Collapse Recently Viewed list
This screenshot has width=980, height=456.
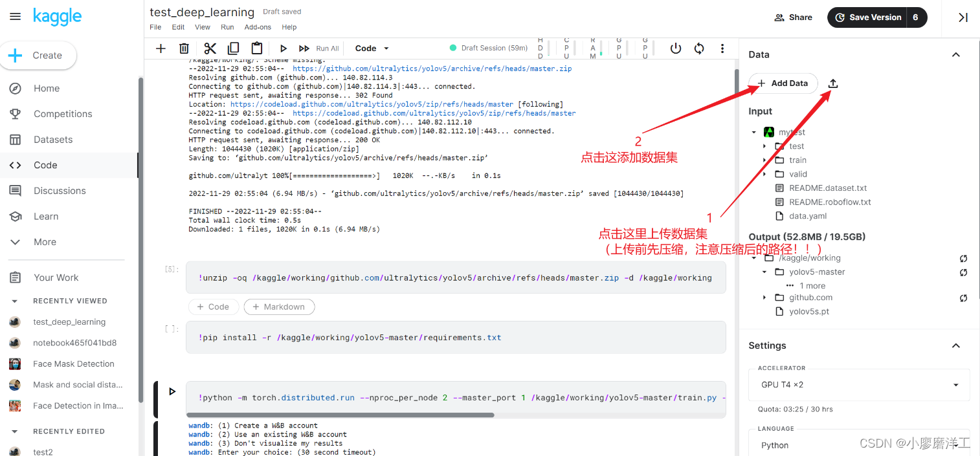coord(15,301)
